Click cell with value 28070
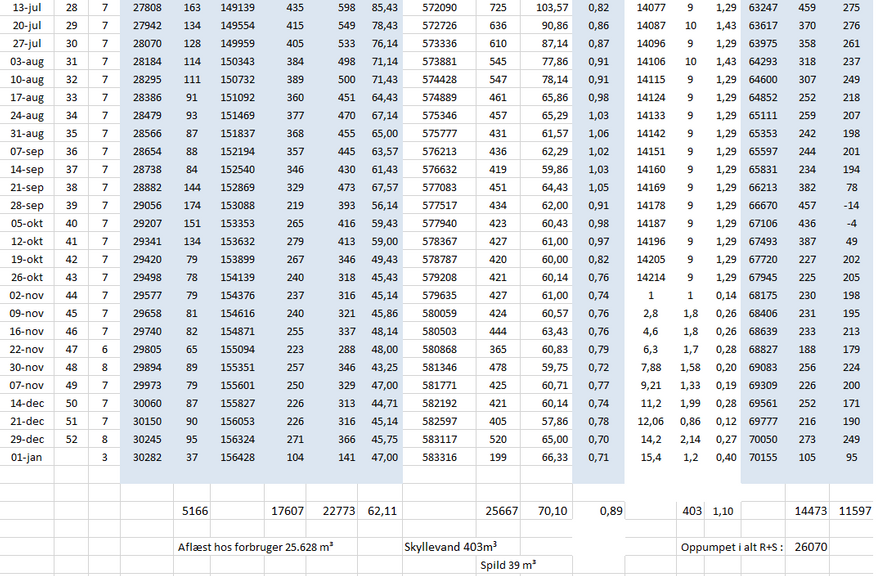The height and width of the screenshot is (576, 880). click(x=147, y=44)
